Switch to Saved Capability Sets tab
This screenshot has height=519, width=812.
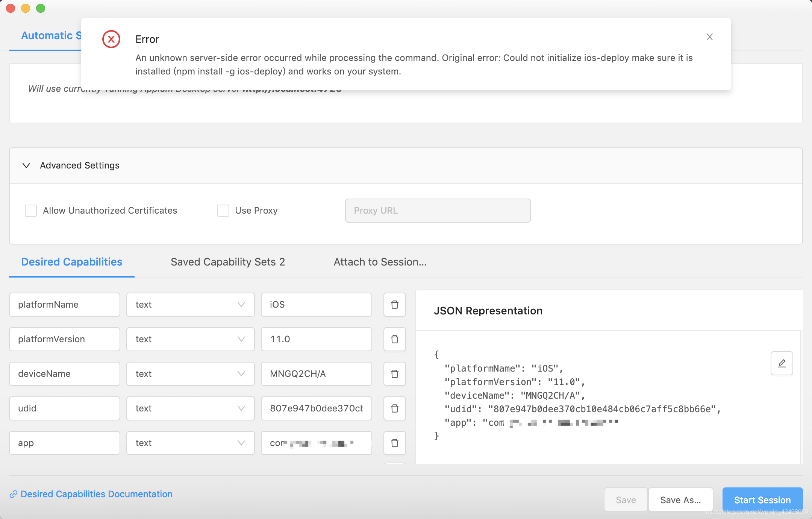(227, 262)
